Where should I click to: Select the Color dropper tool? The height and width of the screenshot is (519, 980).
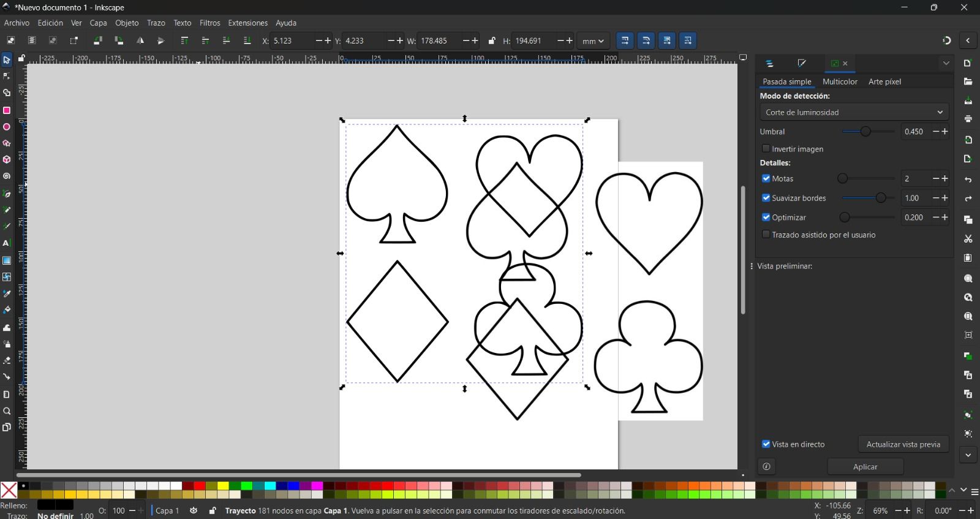[7, 294]
